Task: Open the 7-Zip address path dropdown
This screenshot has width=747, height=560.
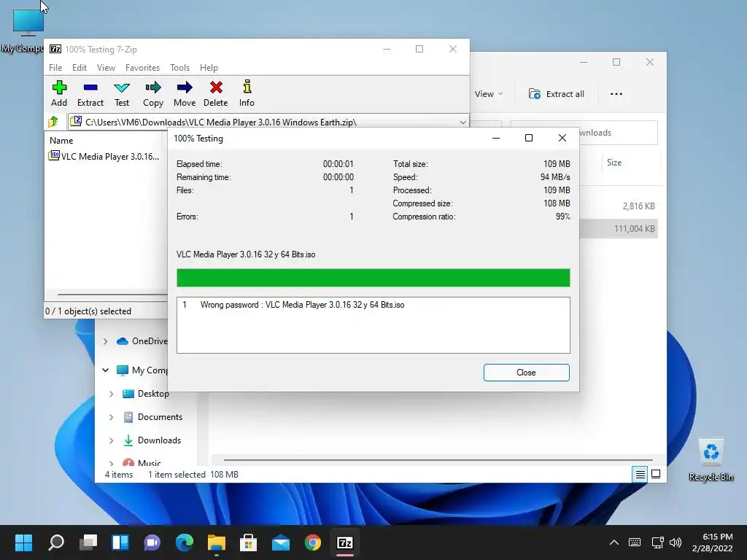Action: [462, 122]
